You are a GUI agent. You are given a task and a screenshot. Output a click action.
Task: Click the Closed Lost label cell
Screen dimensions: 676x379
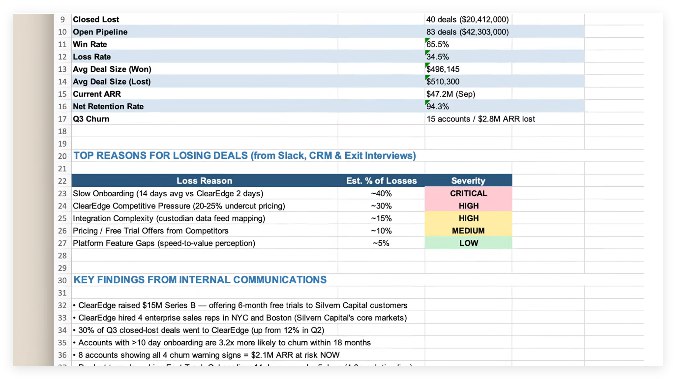(x=204, y=19)
